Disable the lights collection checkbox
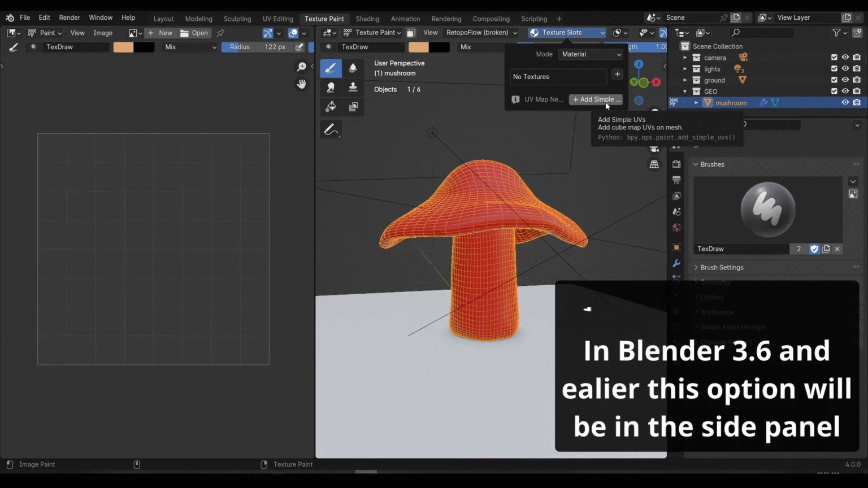This screenshot has height=488, width=868. (834, 68)
